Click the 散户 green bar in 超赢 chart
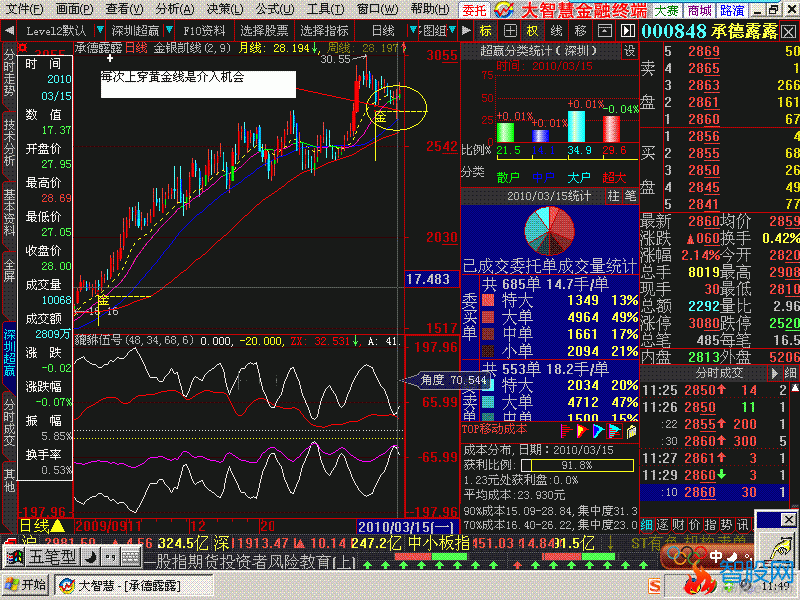800x600 pixels. 505,132
